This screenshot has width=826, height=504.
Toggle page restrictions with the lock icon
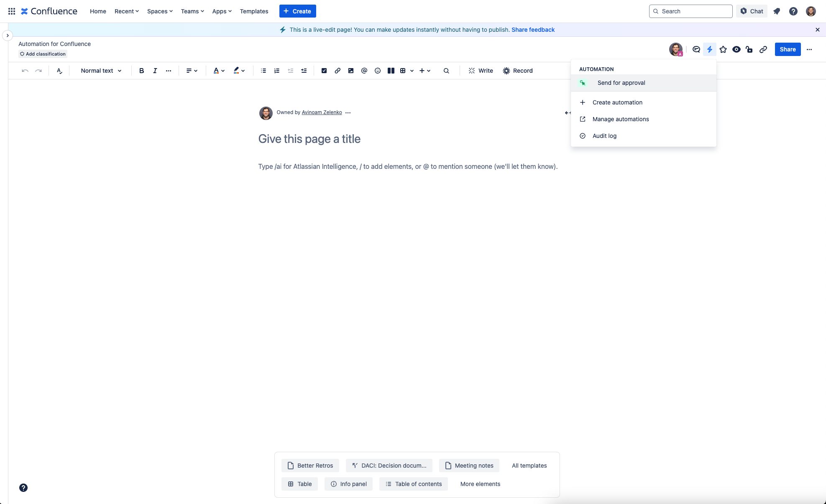tap(749, 49)
